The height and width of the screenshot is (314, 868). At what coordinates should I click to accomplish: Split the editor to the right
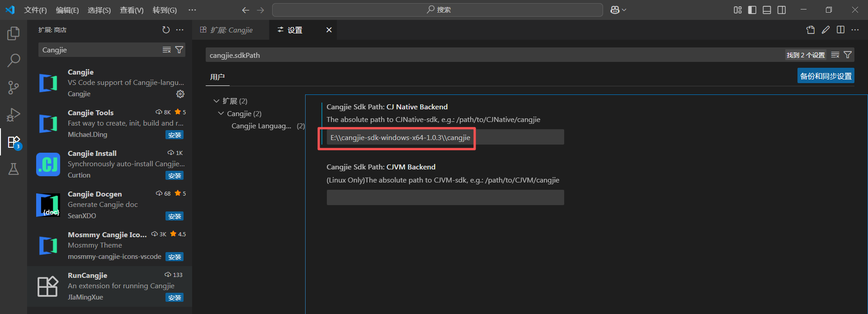pyautogui.click(x=840, y=30)
